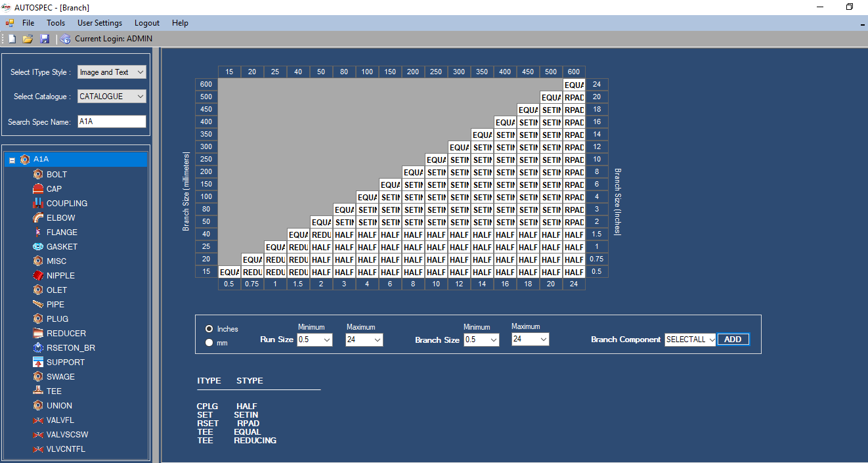
Task: Click the Save disk toolbar icon
Action: 45,39
